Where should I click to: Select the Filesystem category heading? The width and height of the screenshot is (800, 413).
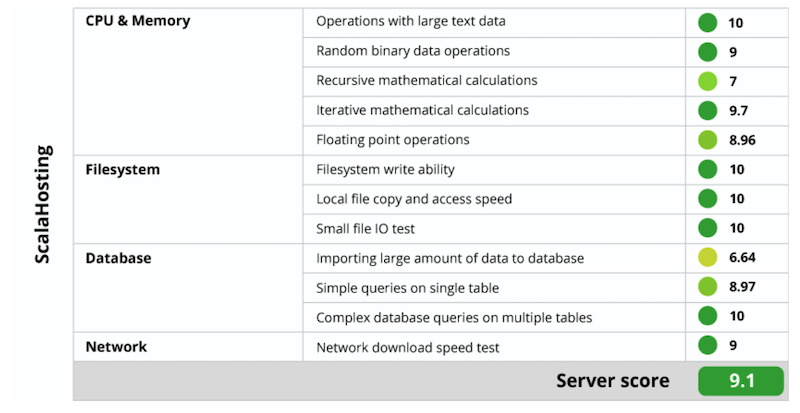tap(123, 169)
